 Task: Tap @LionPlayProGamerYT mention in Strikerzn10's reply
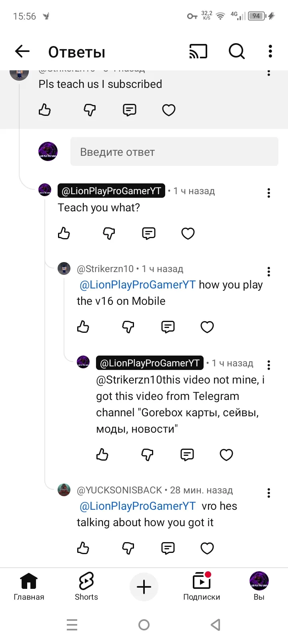pyautogui.click(x=138, y=285)
